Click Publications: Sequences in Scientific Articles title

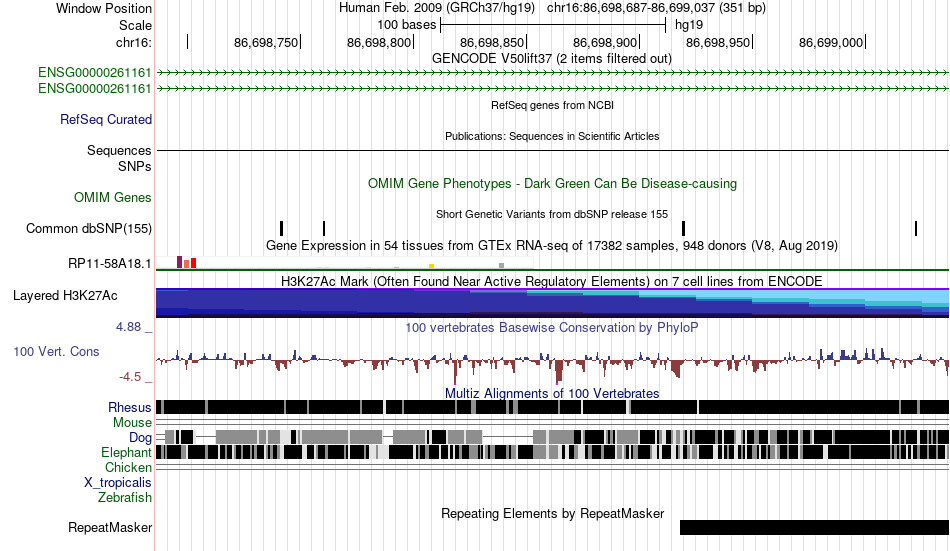tap(553, 136)
